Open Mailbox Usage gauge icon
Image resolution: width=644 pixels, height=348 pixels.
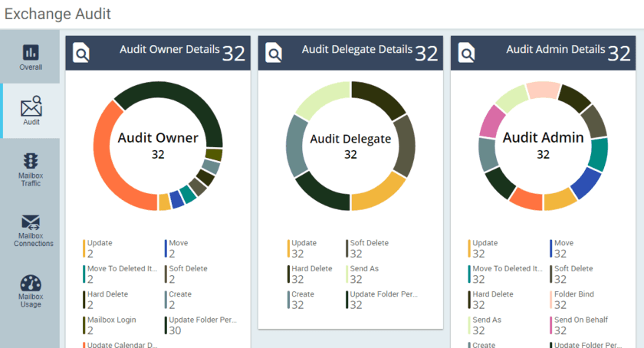coord(31,283)
